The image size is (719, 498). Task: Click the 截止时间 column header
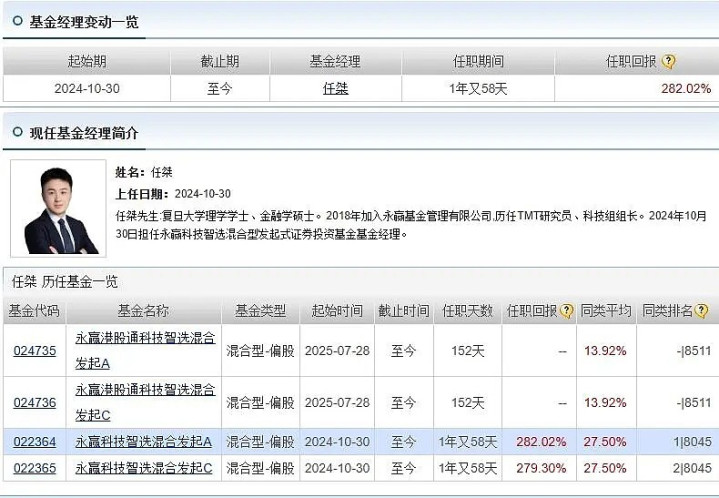[x=404, y=311]
